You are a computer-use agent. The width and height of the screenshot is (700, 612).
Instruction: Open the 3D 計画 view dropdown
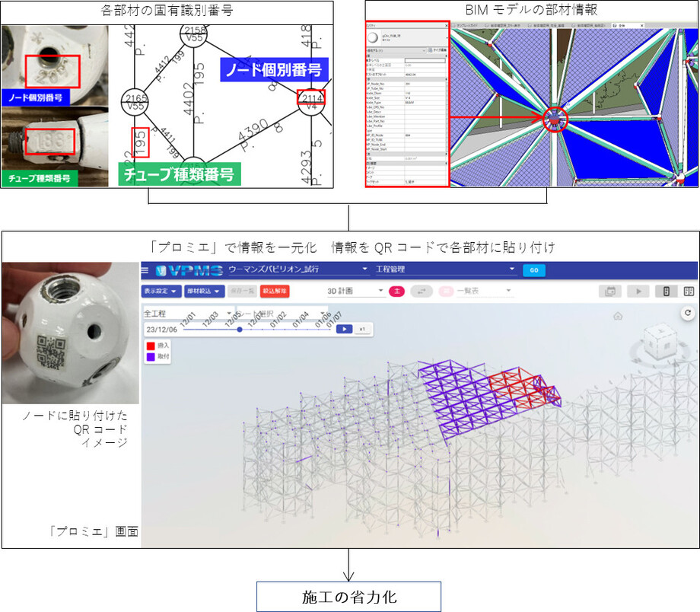pos(355,291)
